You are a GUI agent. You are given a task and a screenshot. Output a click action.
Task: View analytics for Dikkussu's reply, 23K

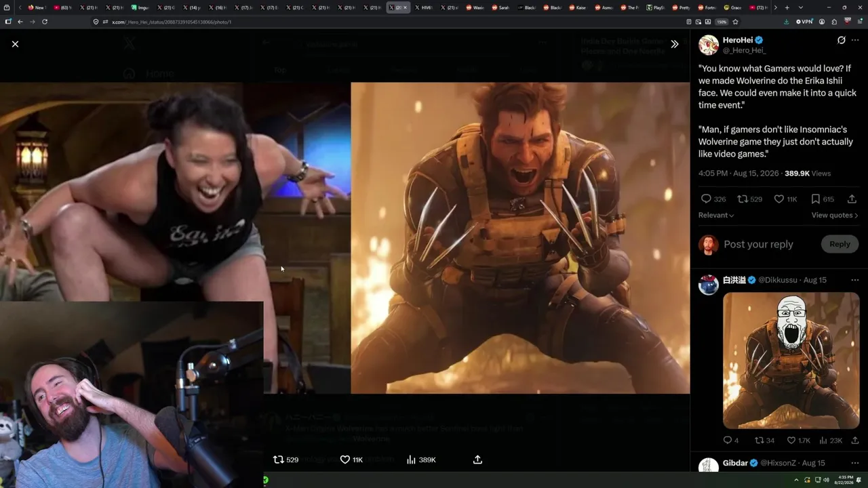click(823, 441)
